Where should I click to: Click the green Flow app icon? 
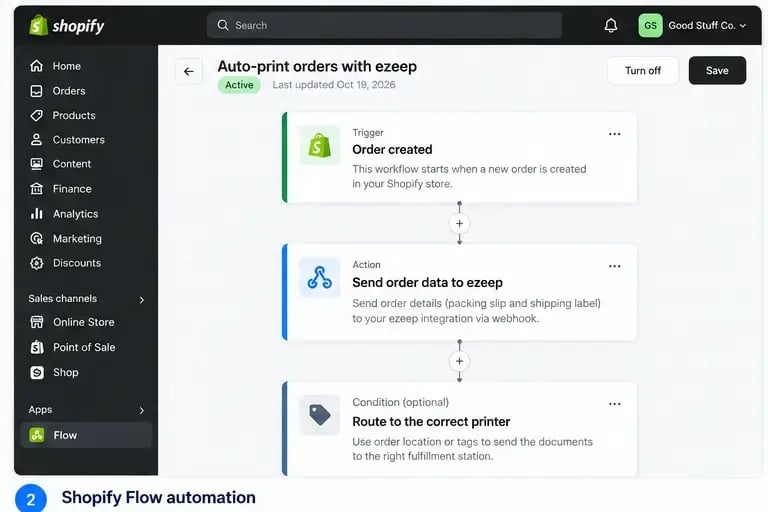(37, 435)
